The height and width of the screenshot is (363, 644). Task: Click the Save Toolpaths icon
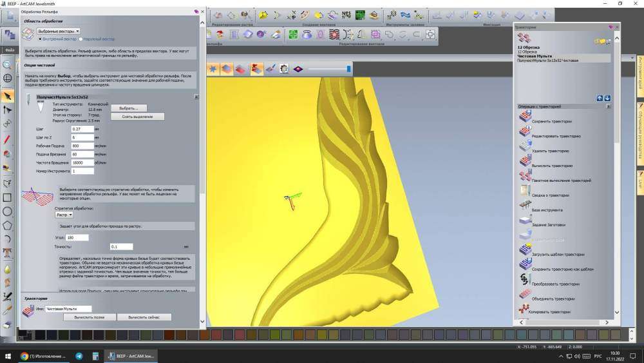click(525, 121)
